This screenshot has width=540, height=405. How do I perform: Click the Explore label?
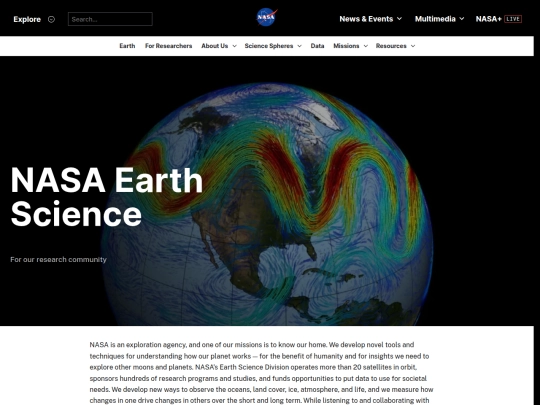pyautogui.click(x=27, y=19)
